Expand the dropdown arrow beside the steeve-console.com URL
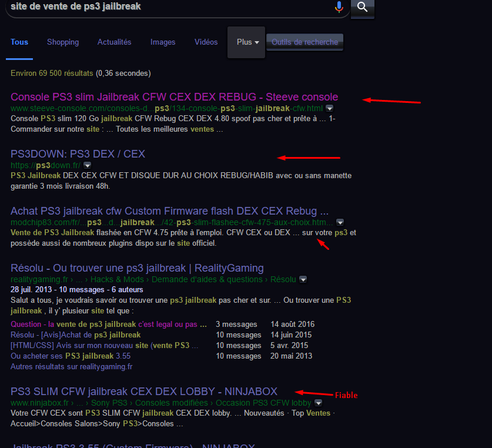This screenshot has width=492, height=448. coord(329,108)
